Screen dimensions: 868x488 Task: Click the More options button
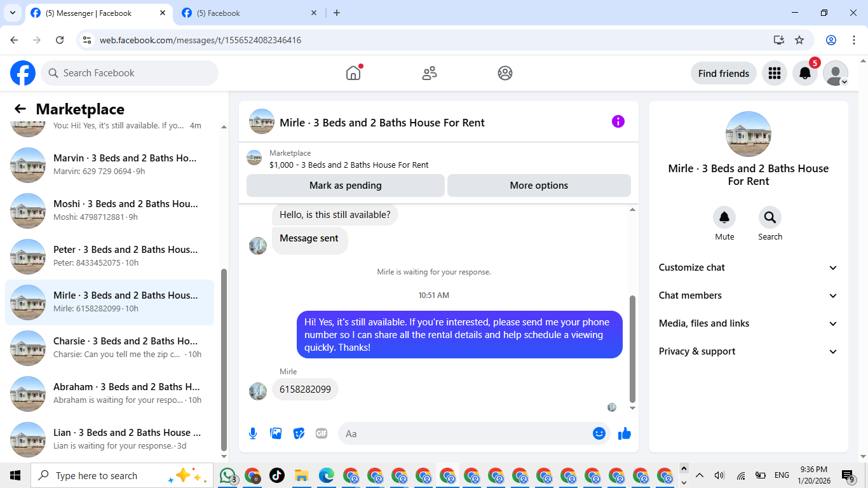point(539,186)
